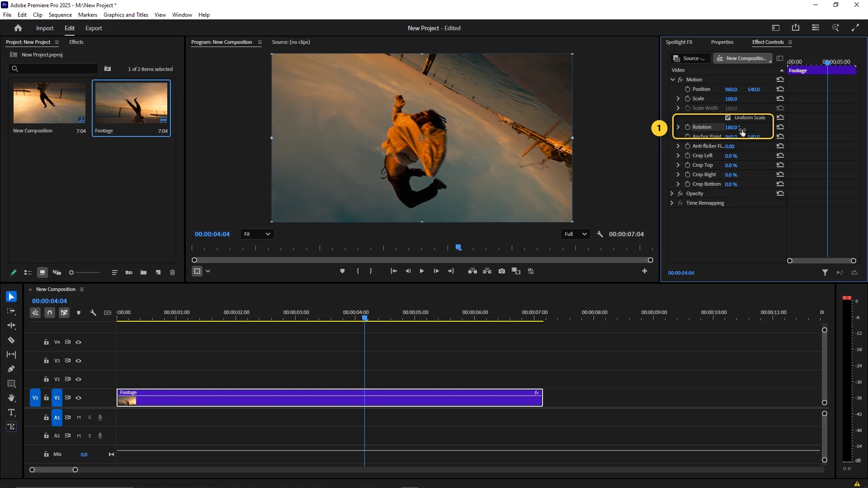Click Mark Out bracket icon
The image size is (868, 488).
(371, 271)
